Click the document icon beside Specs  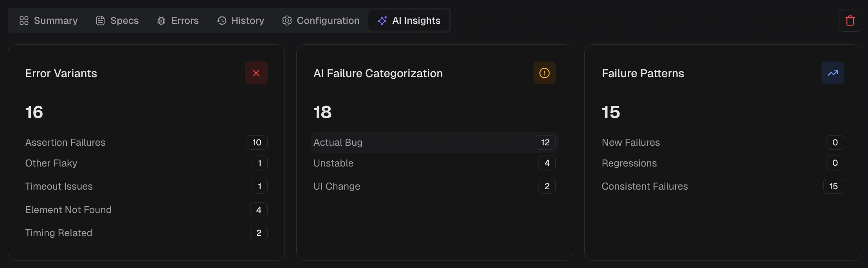(101, 20)
